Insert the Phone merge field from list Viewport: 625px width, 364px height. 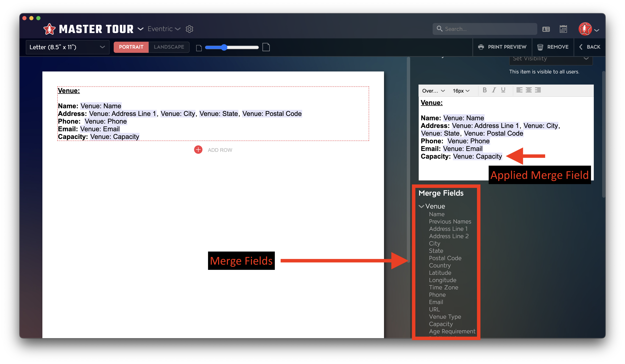[437, 295]
